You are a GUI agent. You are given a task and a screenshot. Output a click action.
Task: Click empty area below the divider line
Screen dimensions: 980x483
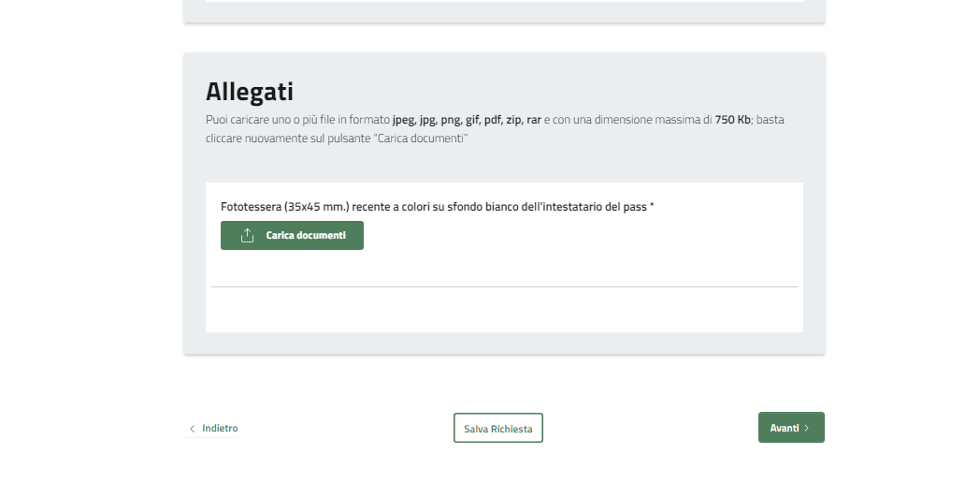point(504,309)
